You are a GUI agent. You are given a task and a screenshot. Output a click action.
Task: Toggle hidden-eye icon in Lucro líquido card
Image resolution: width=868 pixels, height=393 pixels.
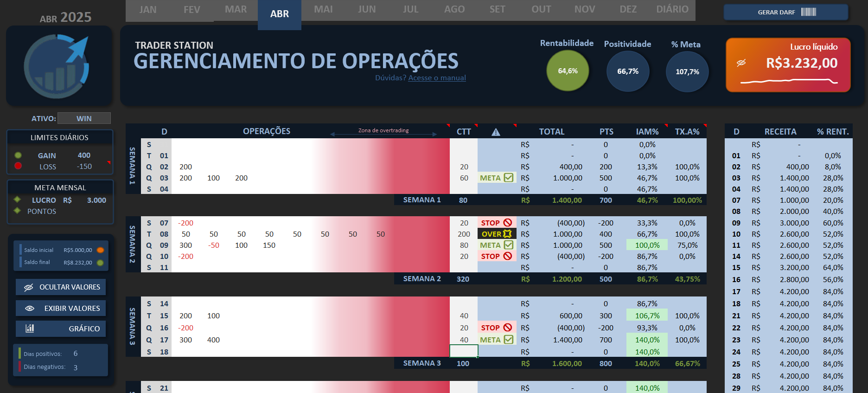pos(741,63)
